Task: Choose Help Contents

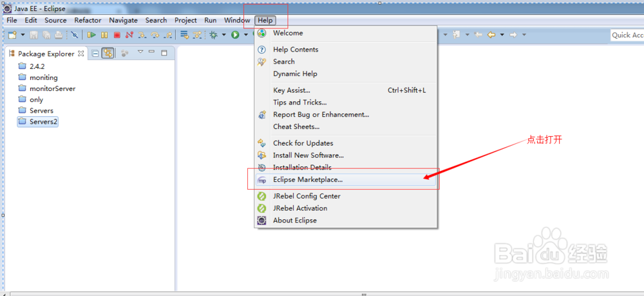Action: tap(346, 49)
